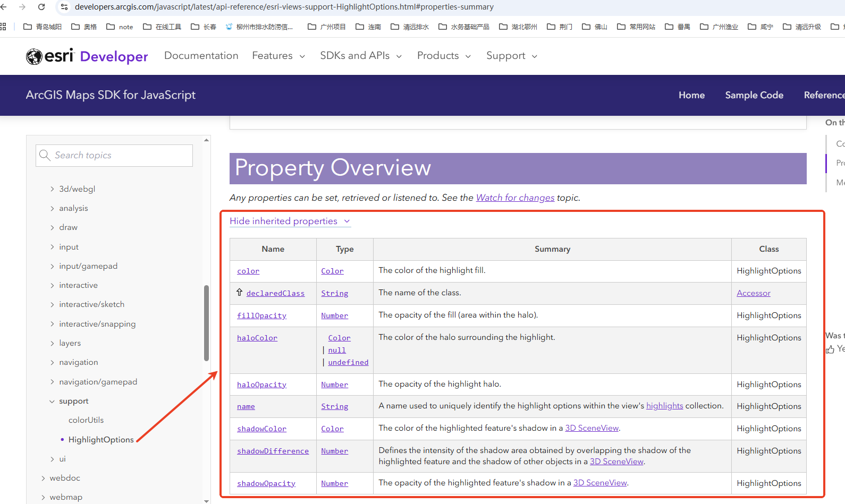The image size is (845, 504).
Task: Click the browser address bar URL
Action: tap(284, 7)
